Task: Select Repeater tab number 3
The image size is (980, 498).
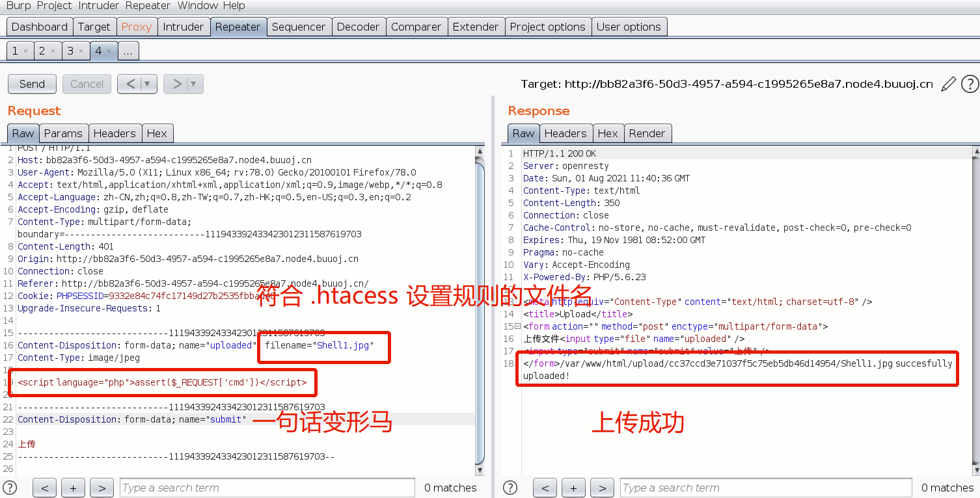Action: pos(70,51)
